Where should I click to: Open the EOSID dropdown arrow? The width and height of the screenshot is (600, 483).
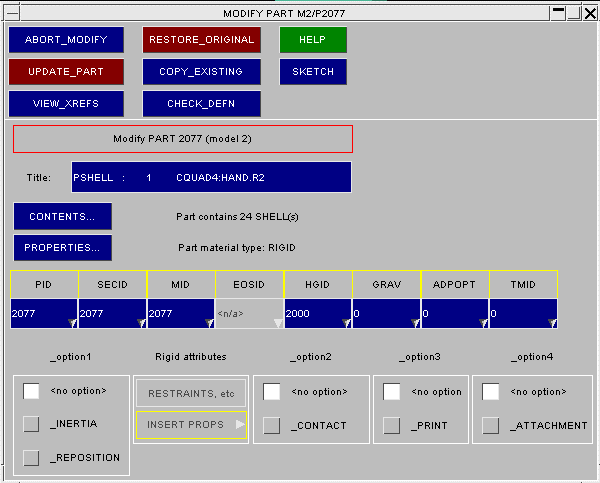[278, 323]
